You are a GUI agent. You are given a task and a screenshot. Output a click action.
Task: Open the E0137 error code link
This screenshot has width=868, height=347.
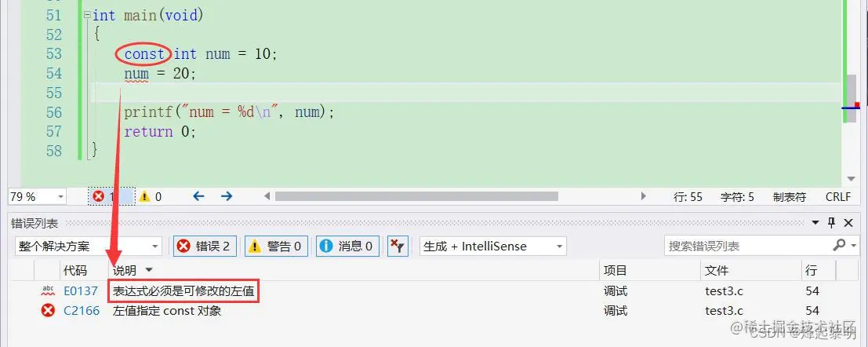tap(81, 291)
